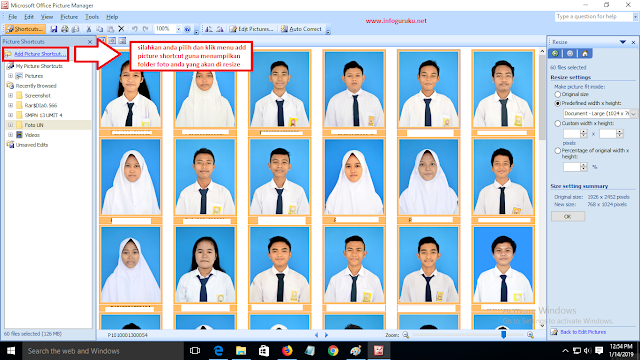Open Microsoft Edge from taskbar
This screenshot has height=360, width=640.
[218, 351]
